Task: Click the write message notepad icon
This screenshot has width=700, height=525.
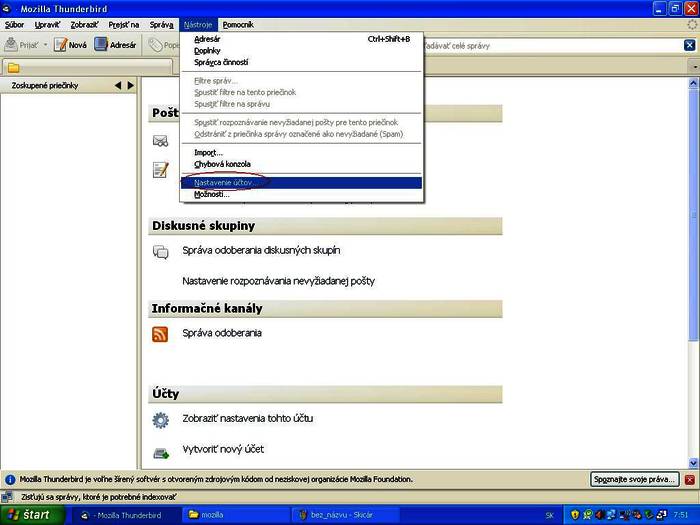Action: click(161, 170)
